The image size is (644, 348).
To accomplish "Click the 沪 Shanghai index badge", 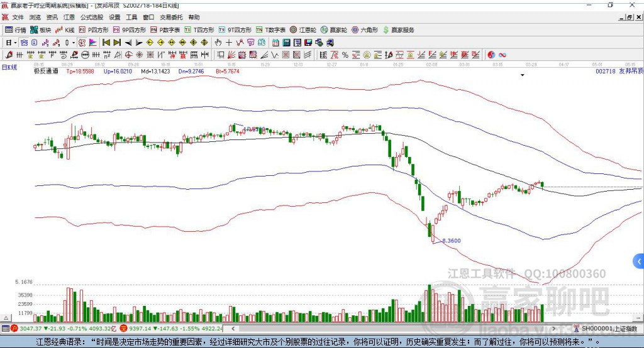I will click(14, 329).
